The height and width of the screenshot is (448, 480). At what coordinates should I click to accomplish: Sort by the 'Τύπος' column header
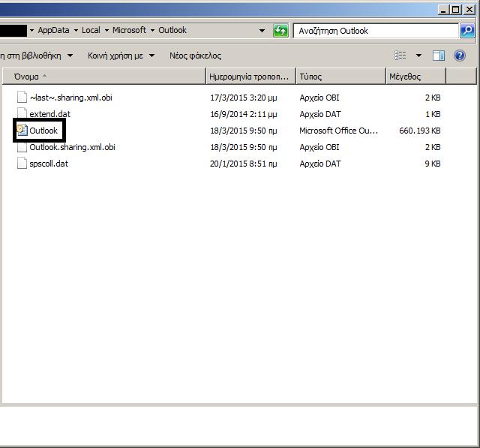340,77
